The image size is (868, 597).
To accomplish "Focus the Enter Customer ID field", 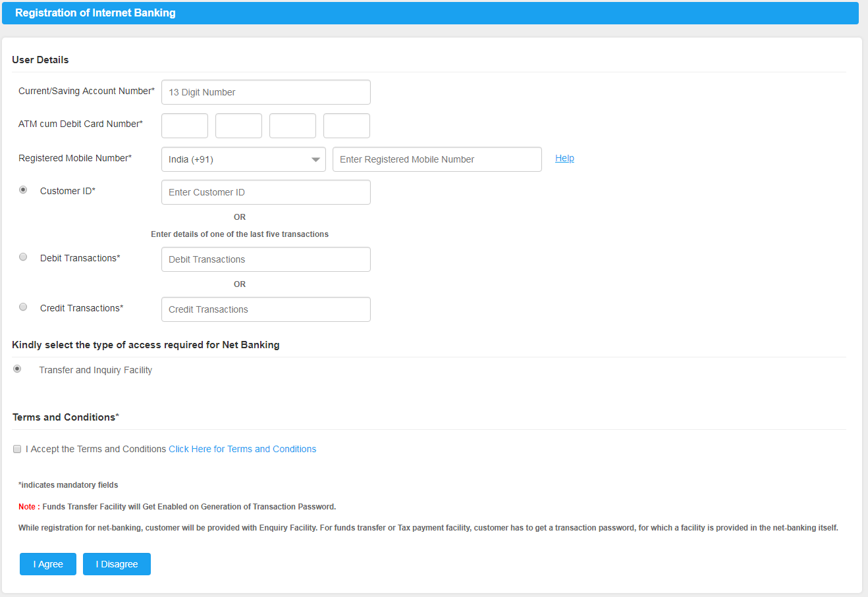I will 266,192.
